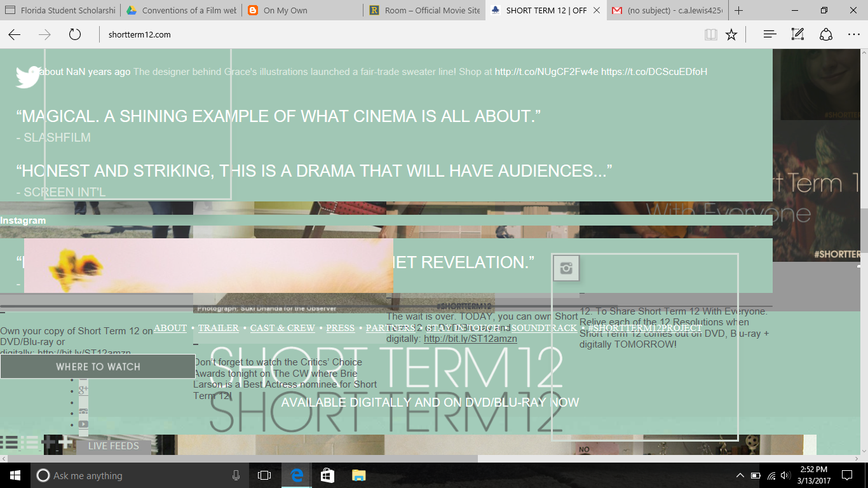Viewport: 868px width, 488px height.
Task: Open Edge More actions ellipsis menu
Action: [853, 35]
